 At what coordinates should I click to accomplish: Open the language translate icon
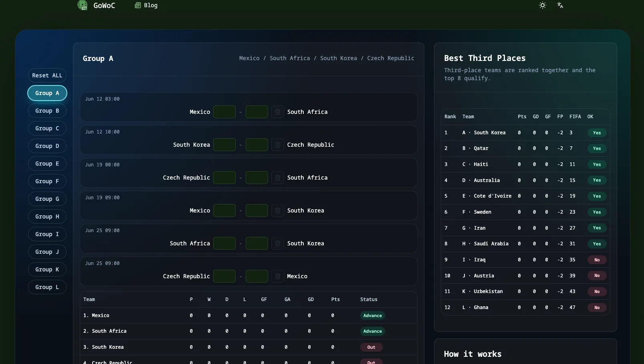coord(560,5)
